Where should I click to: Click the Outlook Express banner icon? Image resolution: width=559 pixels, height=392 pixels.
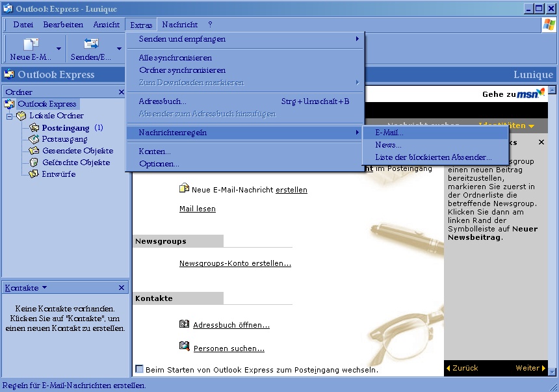click(x=9, y=74)
